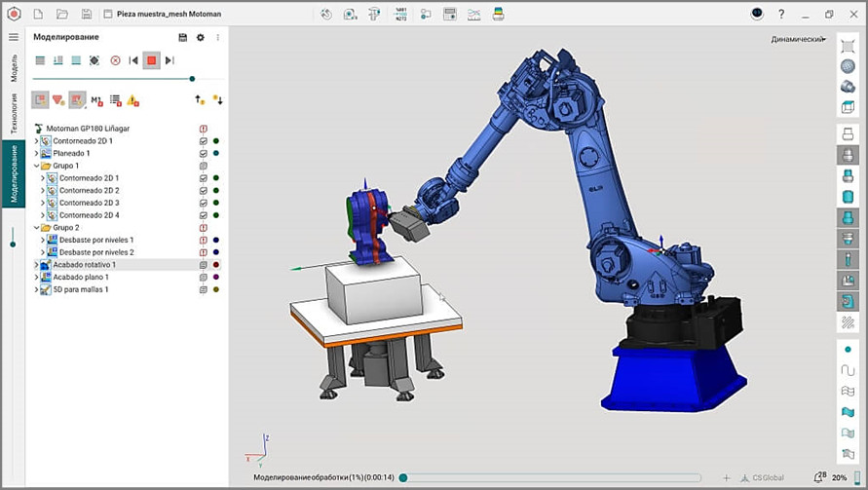
Task: Expand the Planeado 1 operation
Action: click(37, 153)
